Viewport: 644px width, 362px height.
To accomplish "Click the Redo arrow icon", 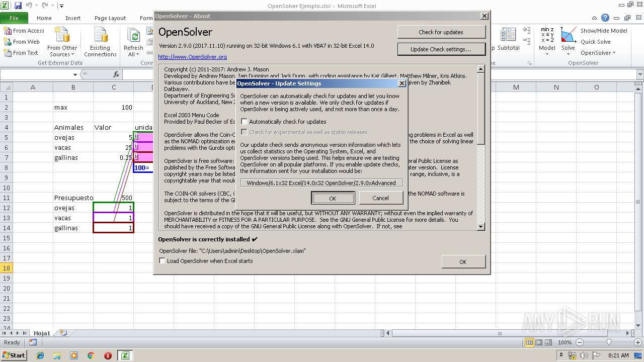I will (45, 6).
